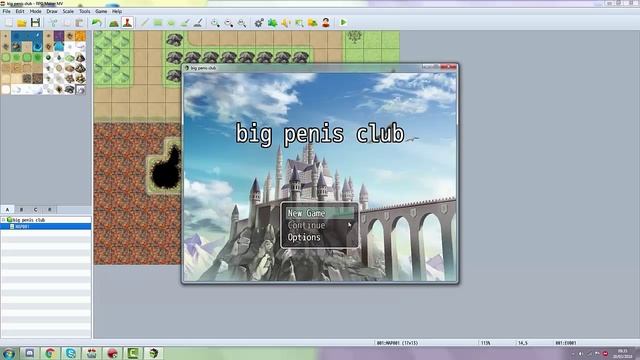Open the Draw menu
640x360 pixels.
52,11
